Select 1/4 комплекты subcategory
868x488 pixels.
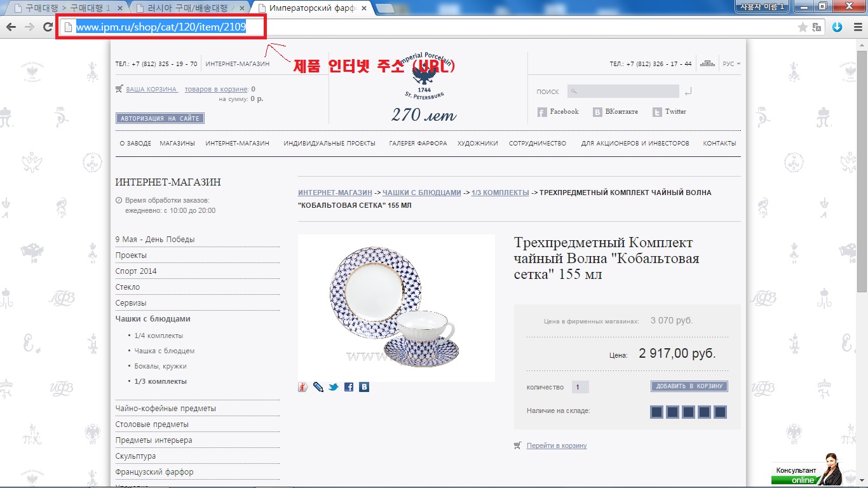[x=159, y=335]
